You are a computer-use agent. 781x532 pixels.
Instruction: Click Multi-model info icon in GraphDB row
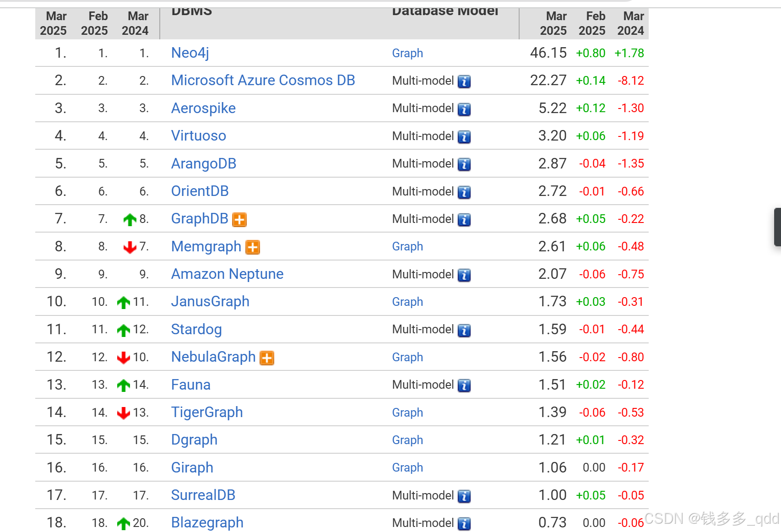pos(464,220)
